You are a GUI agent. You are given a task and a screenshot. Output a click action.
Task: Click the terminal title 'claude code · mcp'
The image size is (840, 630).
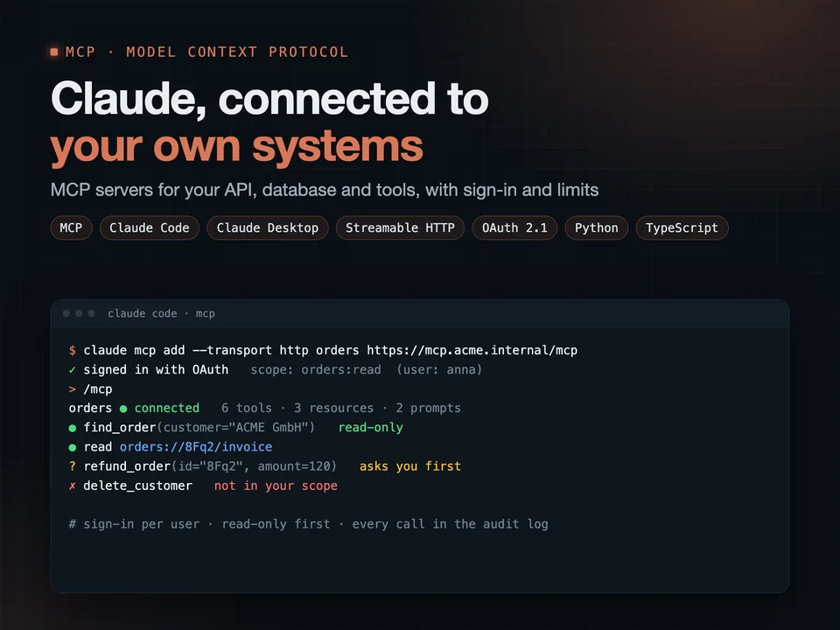(161, 313)
